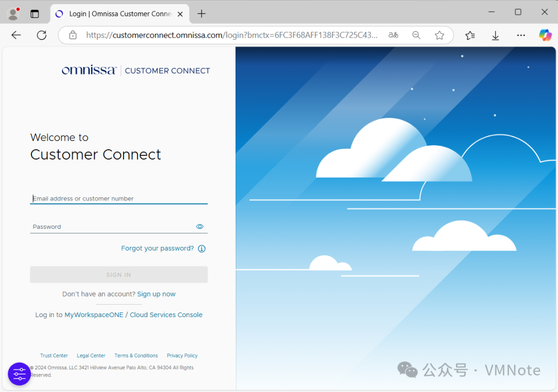Click the address bar URL
The image size is (558, 392).
pyautogui.click(x=231, y=35)
